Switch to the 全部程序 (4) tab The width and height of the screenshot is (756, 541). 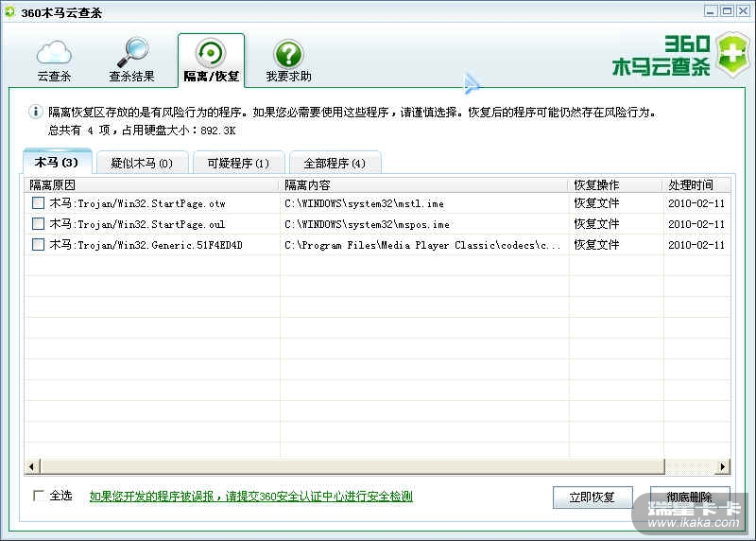click(x=335, y=163)
